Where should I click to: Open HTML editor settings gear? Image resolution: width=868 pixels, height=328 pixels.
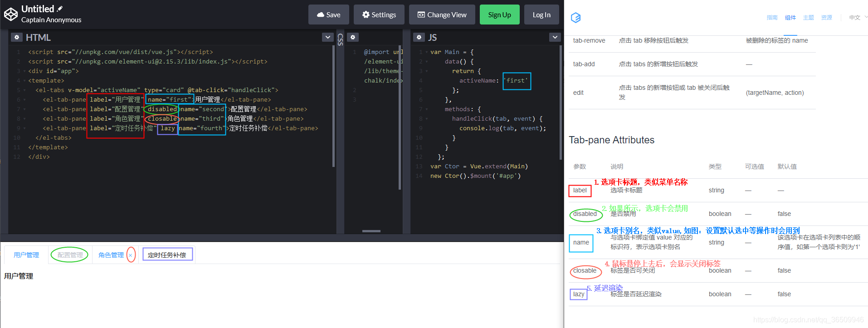(x=16, y=37)
